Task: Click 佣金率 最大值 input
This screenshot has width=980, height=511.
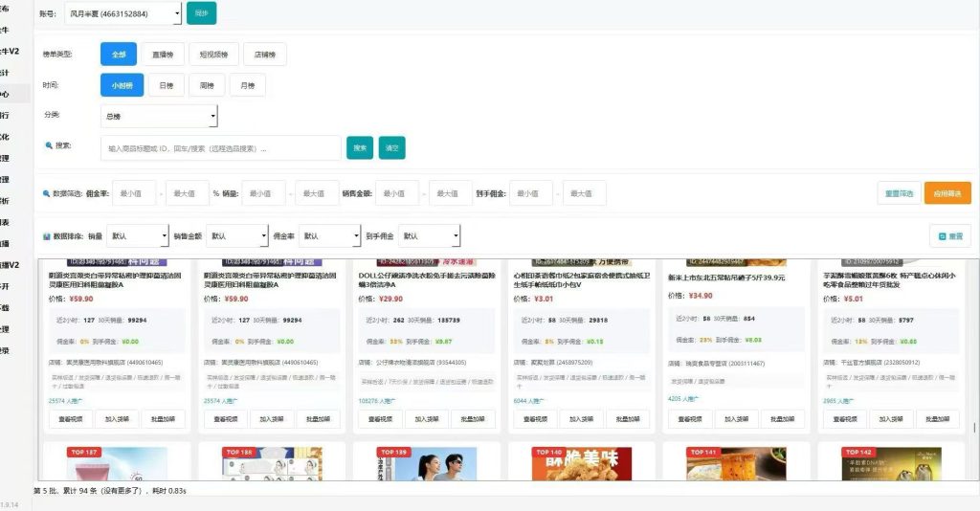Action: coord(187,193)
